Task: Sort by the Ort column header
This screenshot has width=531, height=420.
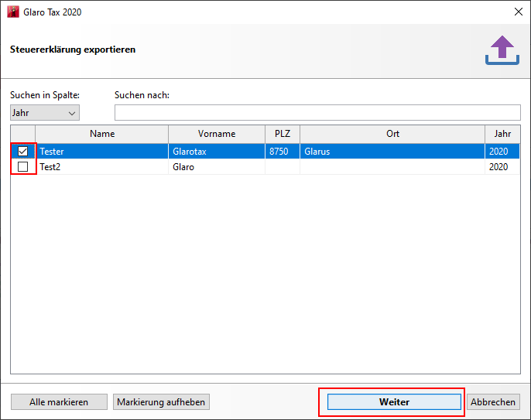Action: point(392,134)
